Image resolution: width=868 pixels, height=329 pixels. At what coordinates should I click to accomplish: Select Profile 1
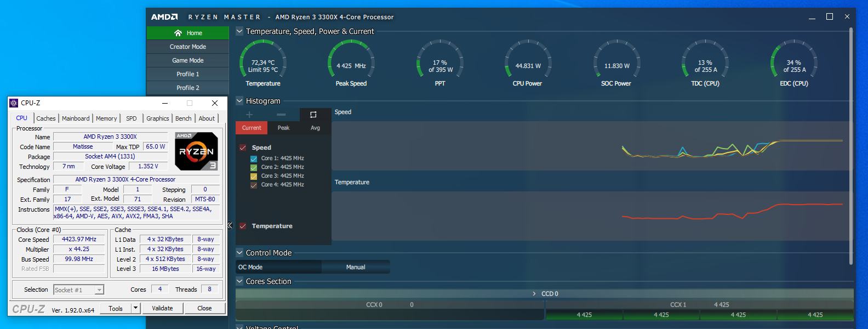(x=187, y=74)
